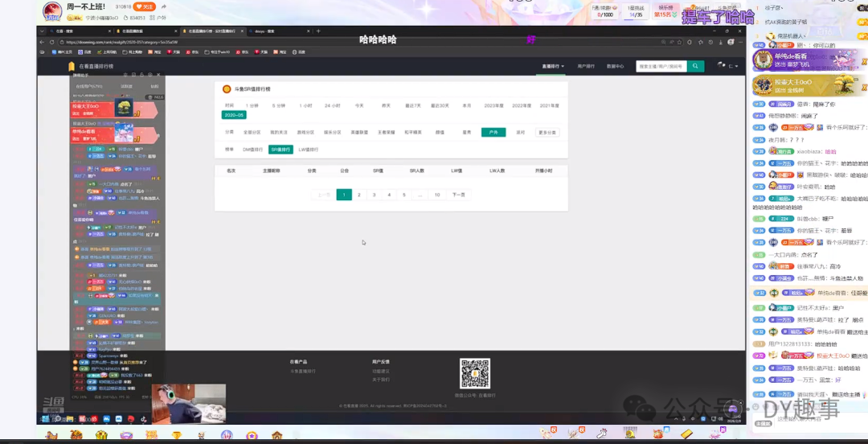Click the TikTok icon in taskbar
The width and height of the screenshot is (868, 444).
point(143,419)
